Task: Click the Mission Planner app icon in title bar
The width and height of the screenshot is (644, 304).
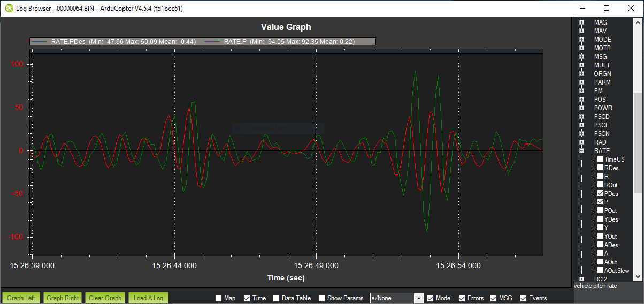Action: coord(9,9)
